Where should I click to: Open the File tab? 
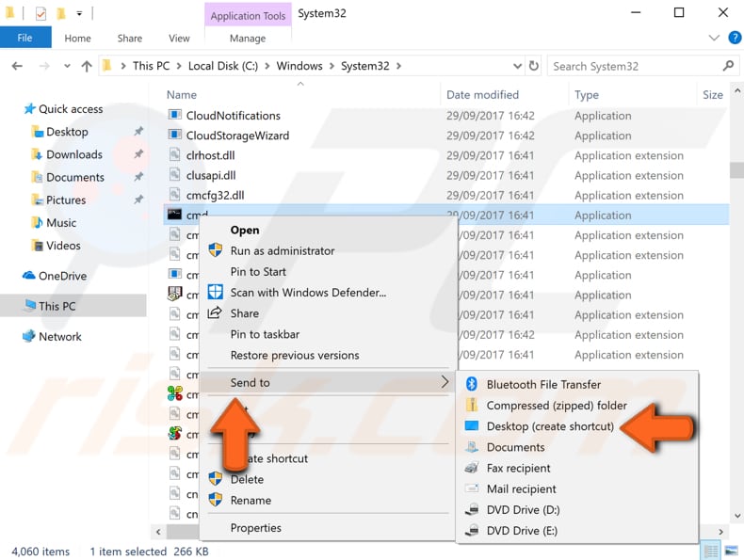[x=25, y=38]
